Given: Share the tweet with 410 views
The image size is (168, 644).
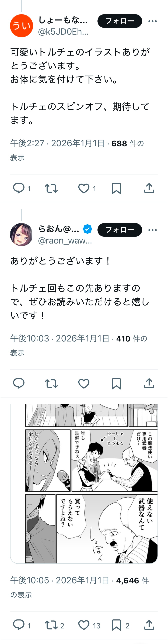Looking at the screenshot, I should [x=149, y=383].
